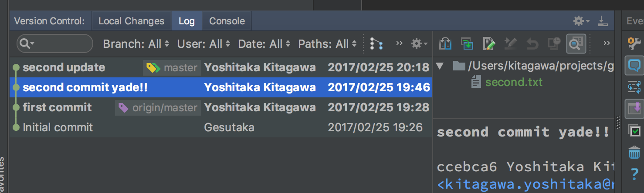This screenshot has height=193, width=644.
Task: Click the hide panel download-arrow icon
Action: click(x=603, y=20)
